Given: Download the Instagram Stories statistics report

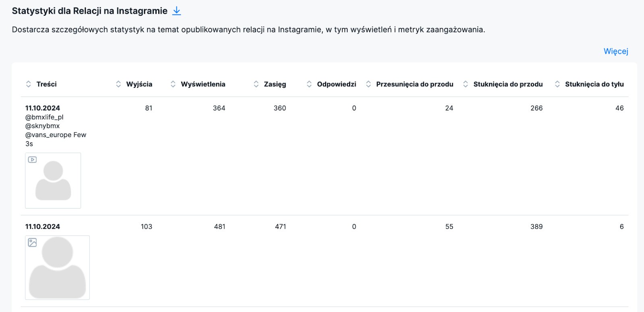Looking at the screenshot, I should [176, 11].
